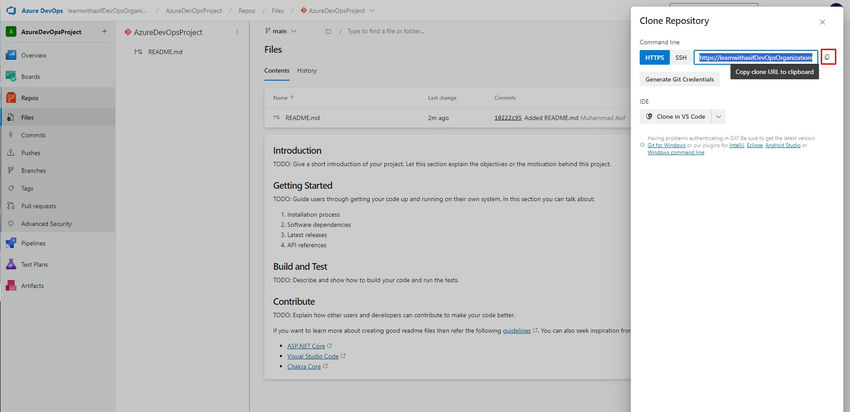Screen dimensions: 850x412
Task: Expand the Clone in VS Code options arrow
Action: pyautogui.click(x=718, y=117)
